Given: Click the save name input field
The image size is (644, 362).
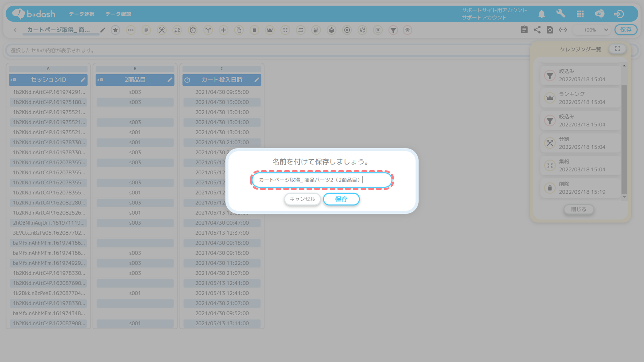Looking at the screenshot, I should tap(322, 180).
